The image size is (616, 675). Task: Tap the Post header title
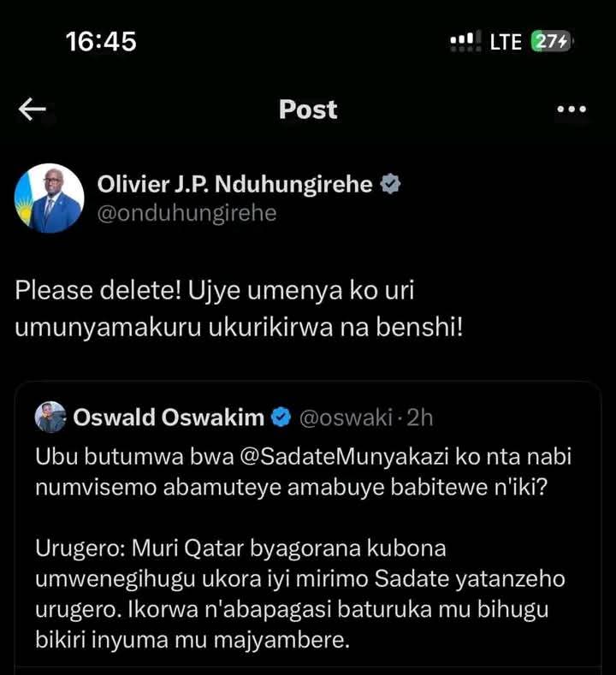coord(308,110)
